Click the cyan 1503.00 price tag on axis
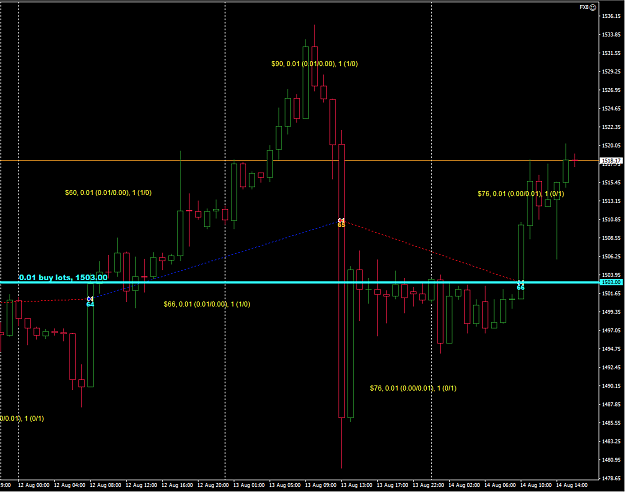 (x=611, y=282)
